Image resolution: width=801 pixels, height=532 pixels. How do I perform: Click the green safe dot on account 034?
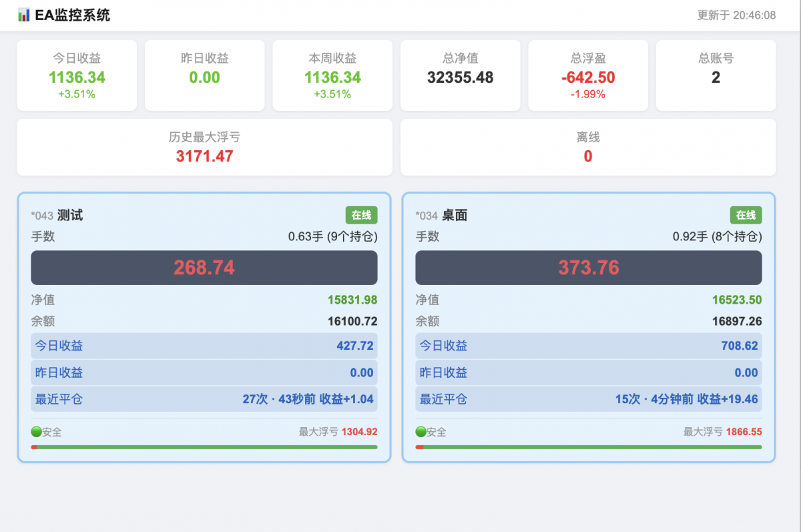[421, 432]
